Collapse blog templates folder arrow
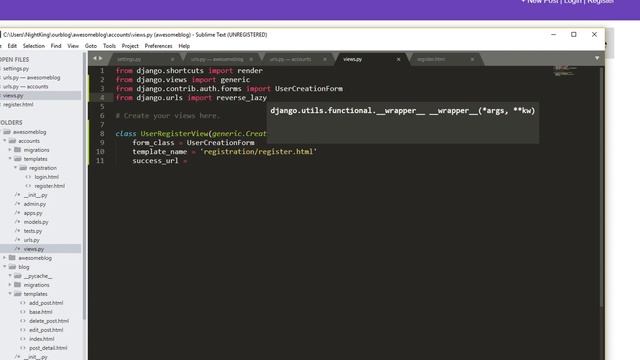Viewport: 640px width, 360px height. pyautogui.click(x=10, y=294)
